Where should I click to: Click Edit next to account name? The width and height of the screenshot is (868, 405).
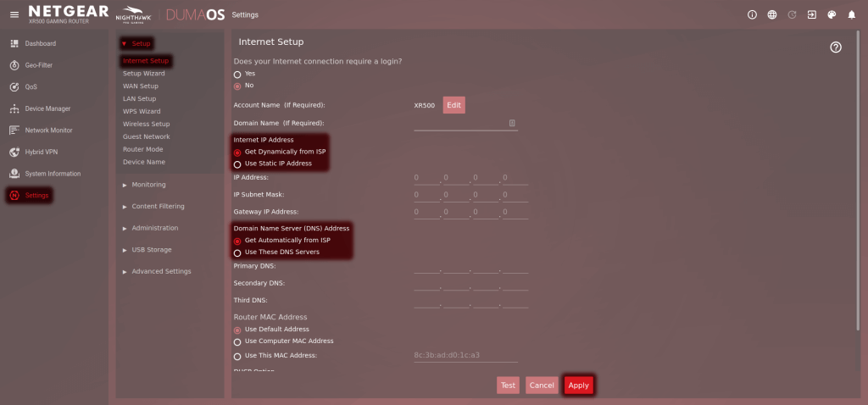click(454, 105)
